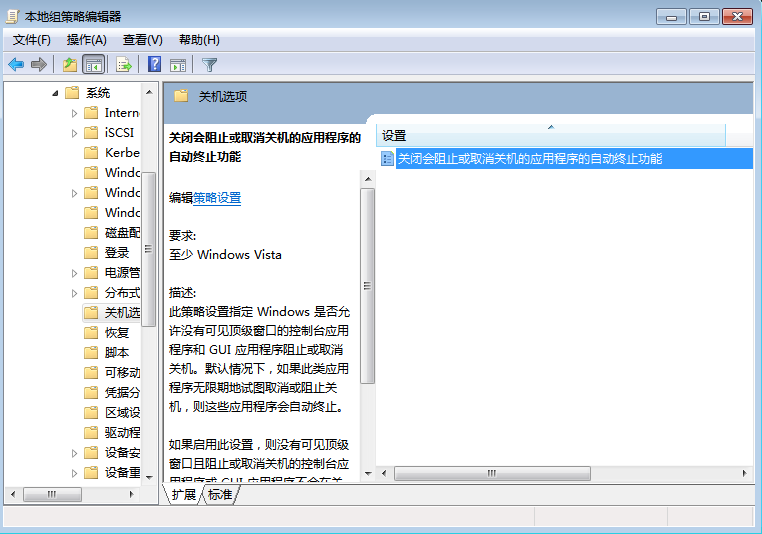Click the Forward arrow toolbar icon

[x=38, y=64]
